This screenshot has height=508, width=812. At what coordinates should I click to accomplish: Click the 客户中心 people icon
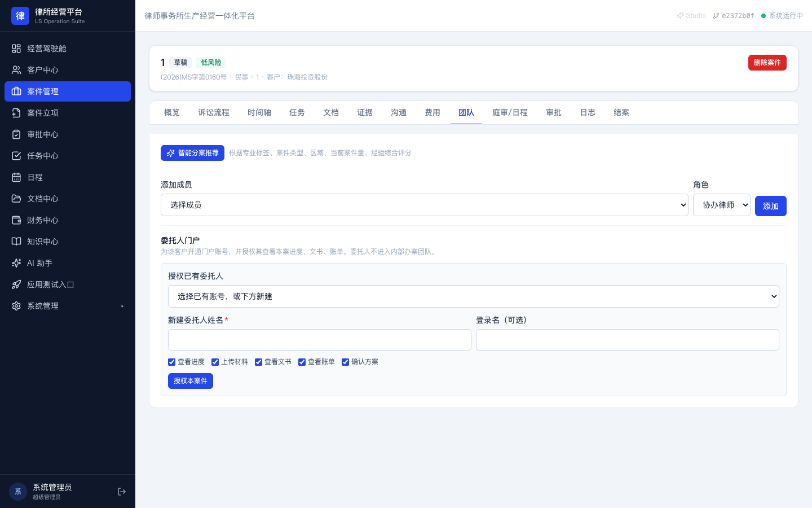[16, 70]
